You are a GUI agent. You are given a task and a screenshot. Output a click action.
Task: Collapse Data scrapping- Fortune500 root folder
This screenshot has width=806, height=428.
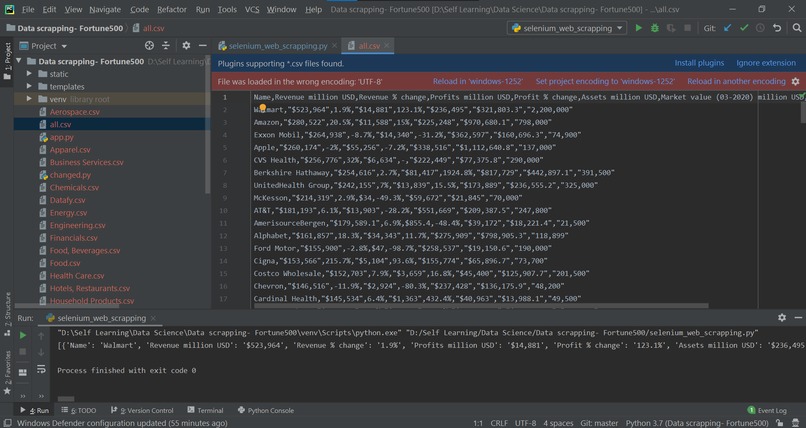[19, 61]
